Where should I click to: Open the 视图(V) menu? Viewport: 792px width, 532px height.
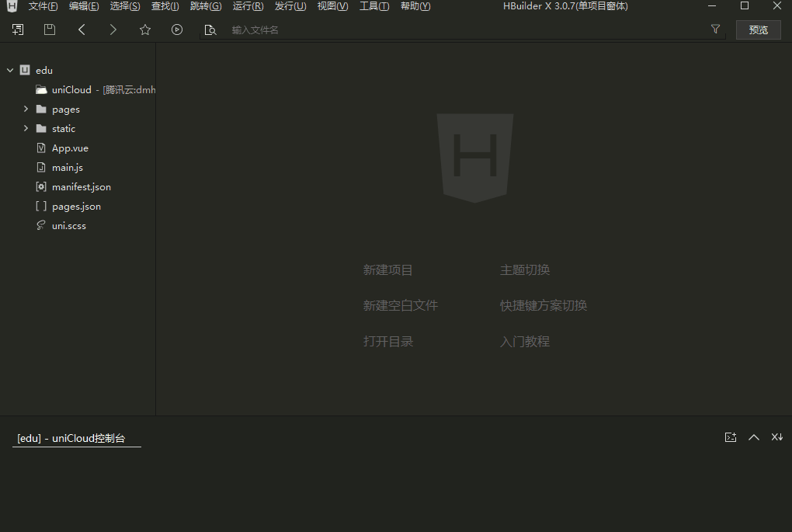[332, 6]
